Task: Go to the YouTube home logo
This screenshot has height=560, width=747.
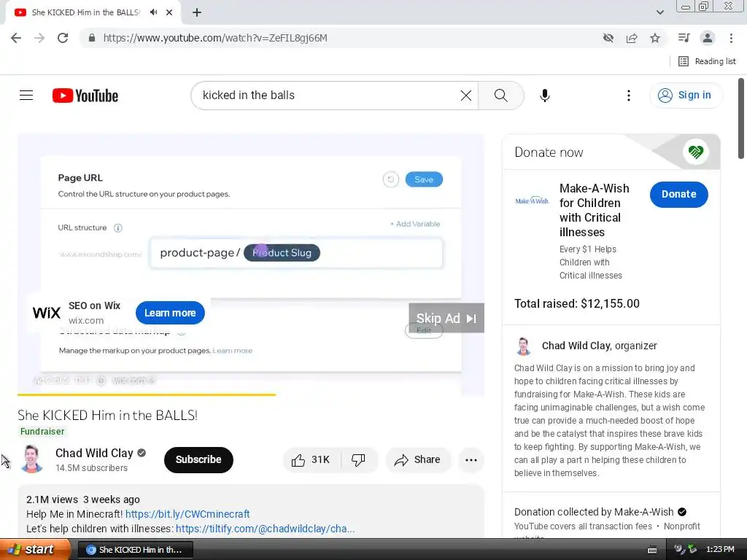Action: (85, 96)
